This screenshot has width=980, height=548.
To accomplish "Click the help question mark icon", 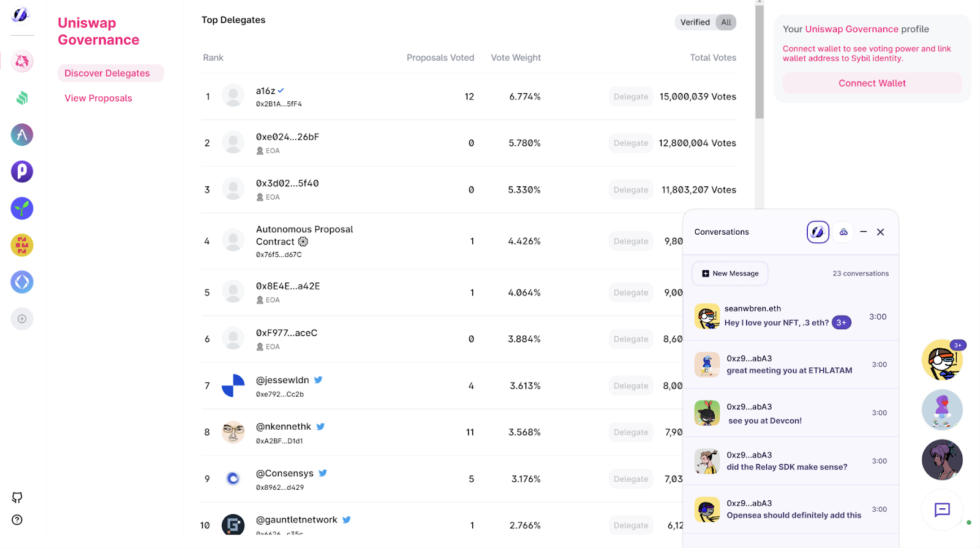I will (x=17, y=520).
